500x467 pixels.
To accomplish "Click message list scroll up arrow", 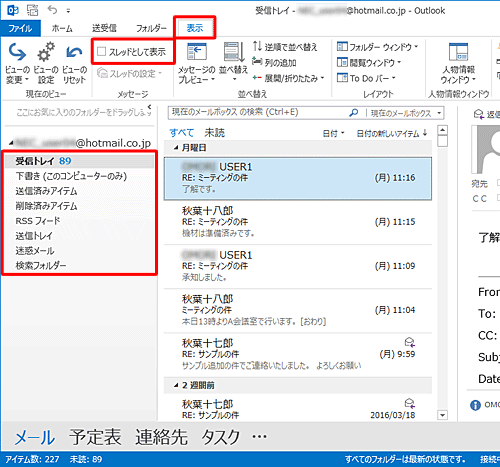I will (442, 130).
